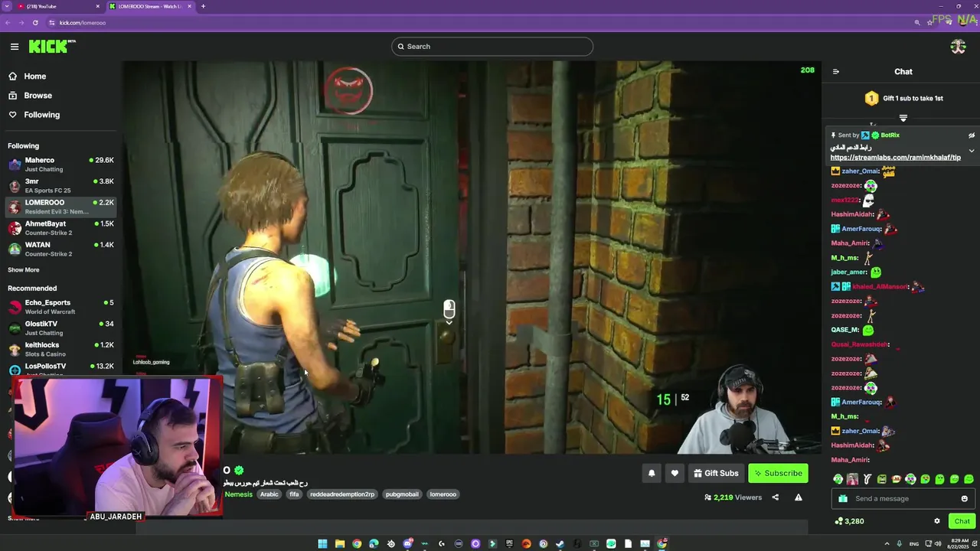Expand the gift sub leaderboard arrow
The height and width of the screenshot is (551, 980).
pos(903,118)
